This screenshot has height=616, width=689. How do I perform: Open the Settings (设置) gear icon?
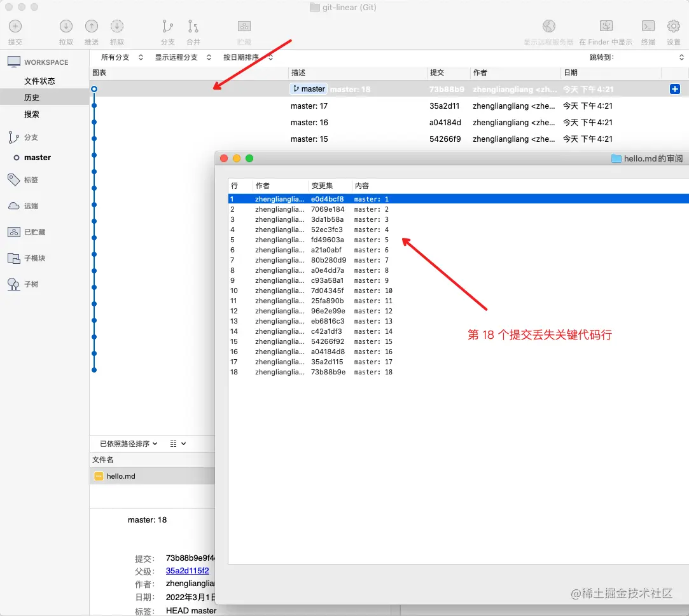[673, 26]
